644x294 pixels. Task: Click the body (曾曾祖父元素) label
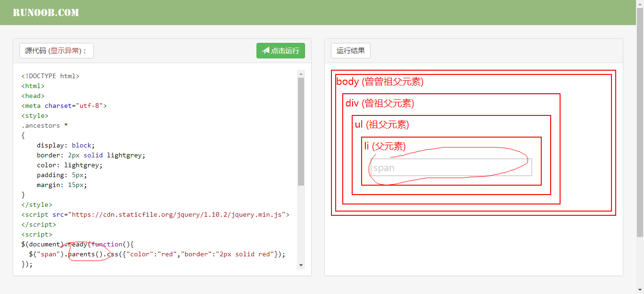click(380, 82)
